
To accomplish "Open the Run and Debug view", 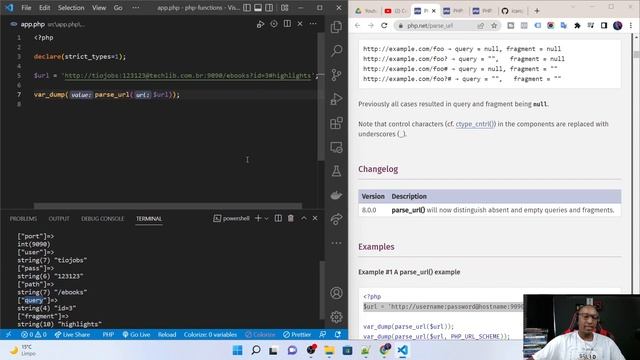I will click(336, 99).
